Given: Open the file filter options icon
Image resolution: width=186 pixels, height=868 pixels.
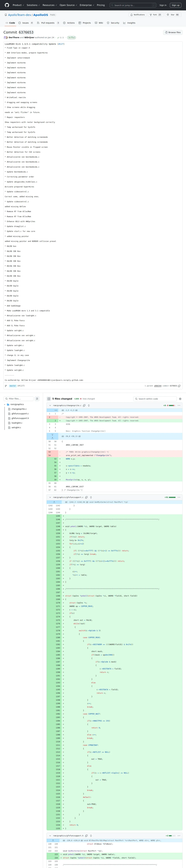Looking at the screenshot, I should pyautogui.click(x=37, y=399).
